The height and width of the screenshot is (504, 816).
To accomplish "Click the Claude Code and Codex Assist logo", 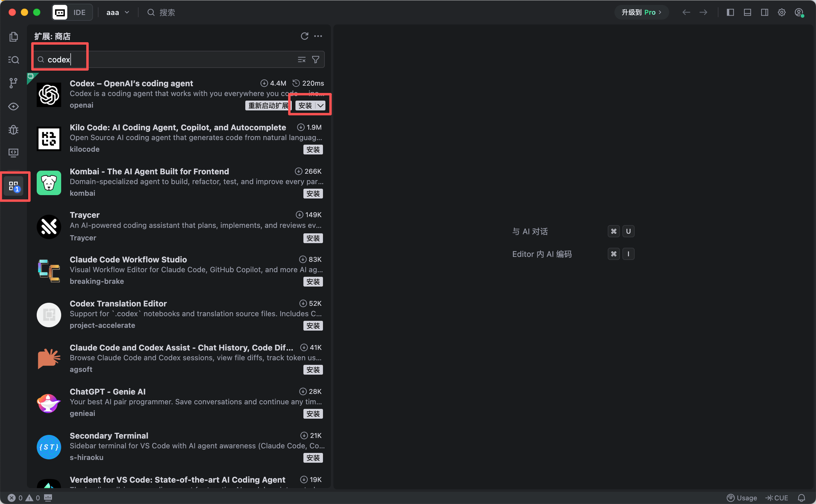I will (x=49, y=359).
